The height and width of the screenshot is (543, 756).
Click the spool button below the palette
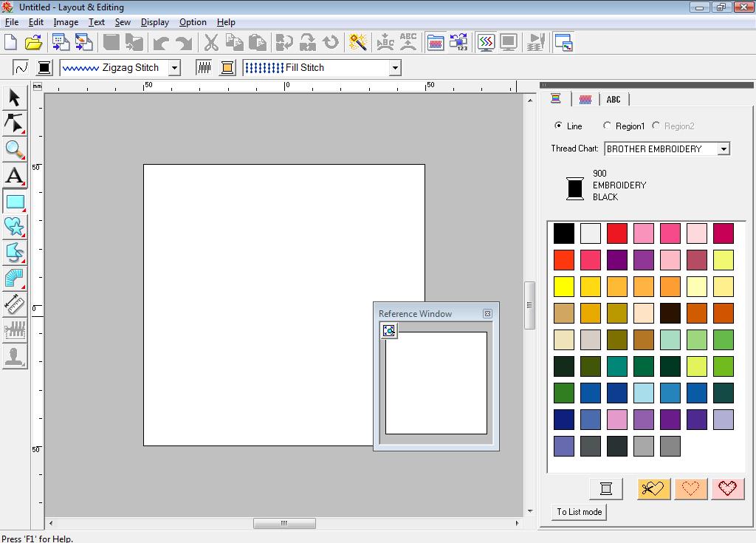606,489
